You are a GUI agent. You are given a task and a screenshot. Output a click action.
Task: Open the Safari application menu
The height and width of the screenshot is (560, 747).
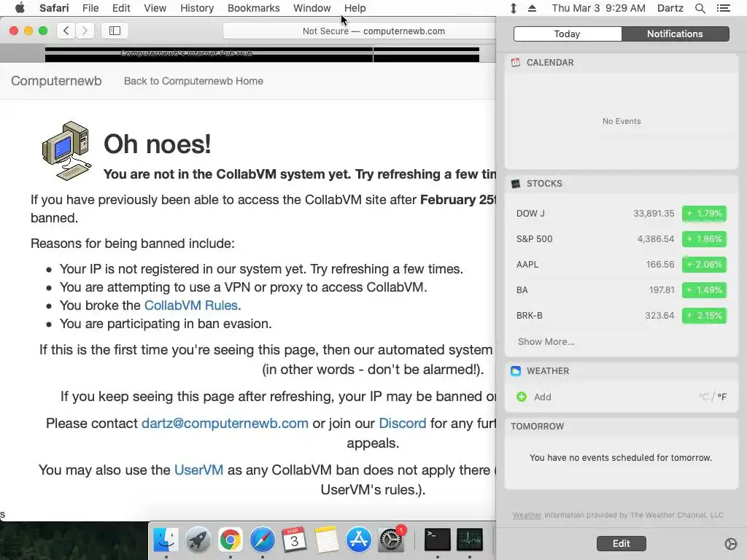pos(54,8)
